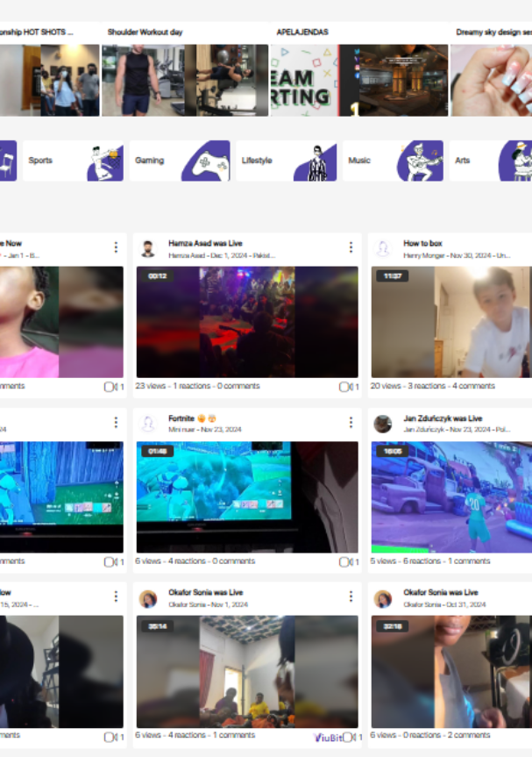Open the HOT SHOTS group photo thumbnail

click(x=70, y=80)
